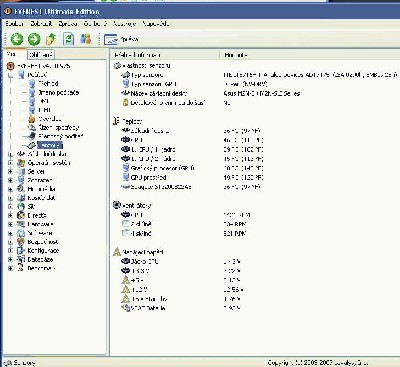Click the Konfigurace icon in tree
This screenshot has width=400, height=367.
(x=21, y=250)
